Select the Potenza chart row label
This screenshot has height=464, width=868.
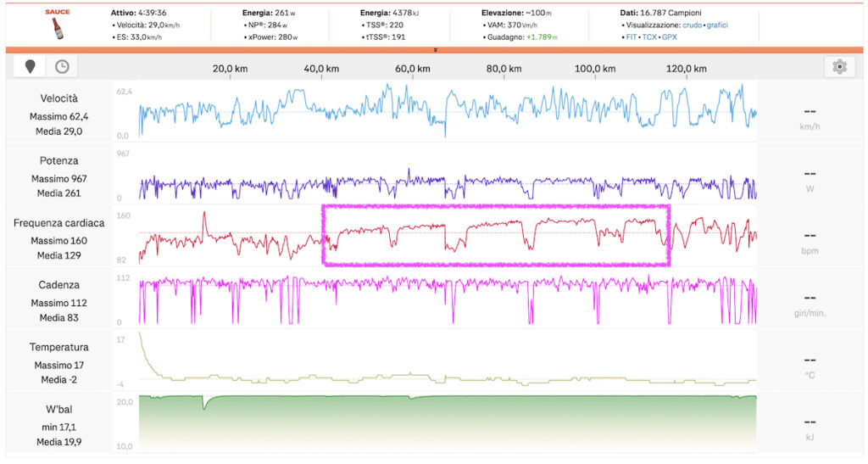pos(58,160)
